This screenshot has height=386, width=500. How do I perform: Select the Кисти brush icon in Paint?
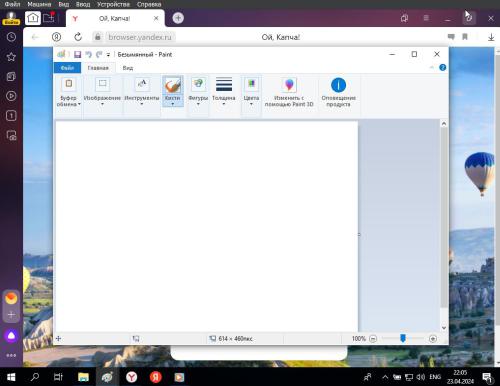click(173, 85)
